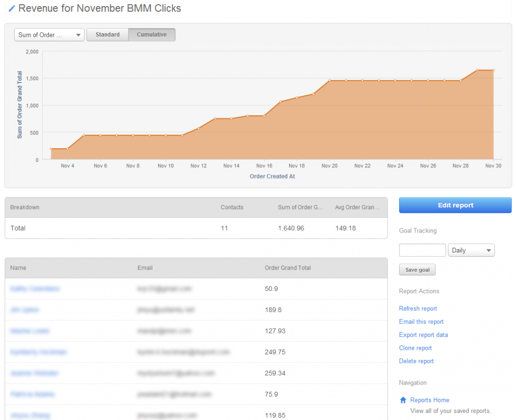Click the pencil edit icon beside report title
Screen dimensions: 516x420
pyautogui.click(x=12, y=9)
